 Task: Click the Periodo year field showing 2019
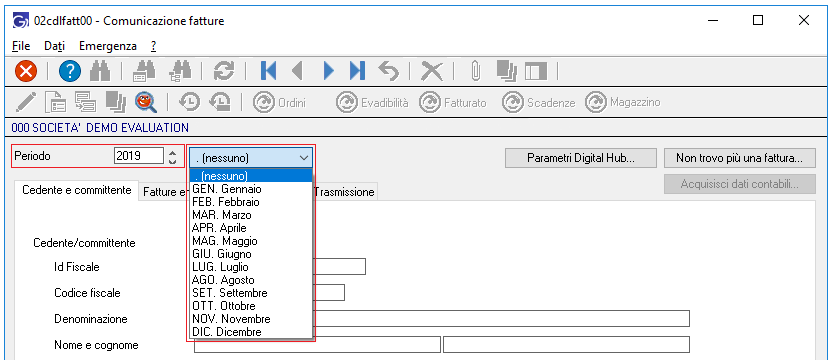point(138,156)
